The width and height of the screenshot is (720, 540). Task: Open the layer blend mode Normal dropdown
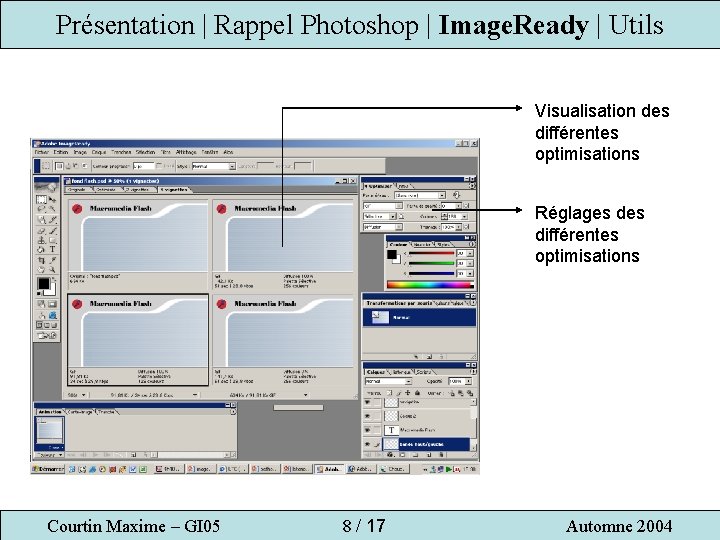coord(408,382)
